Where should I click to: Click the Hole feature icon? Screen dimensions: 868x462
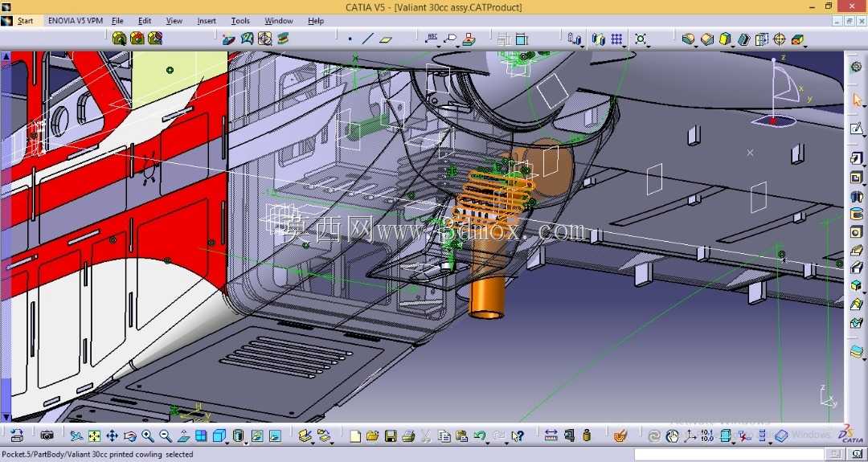click(x=856, y=232)
